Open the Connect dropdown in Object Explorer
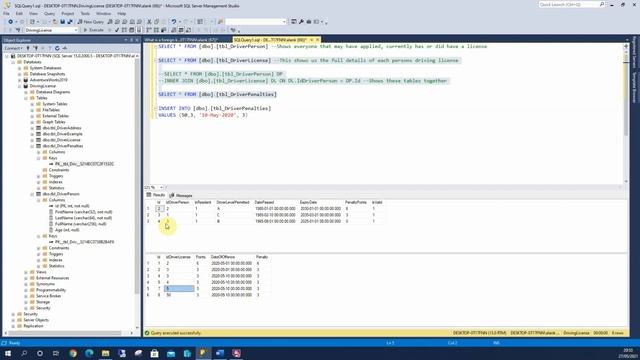 [x=13, y=48]
